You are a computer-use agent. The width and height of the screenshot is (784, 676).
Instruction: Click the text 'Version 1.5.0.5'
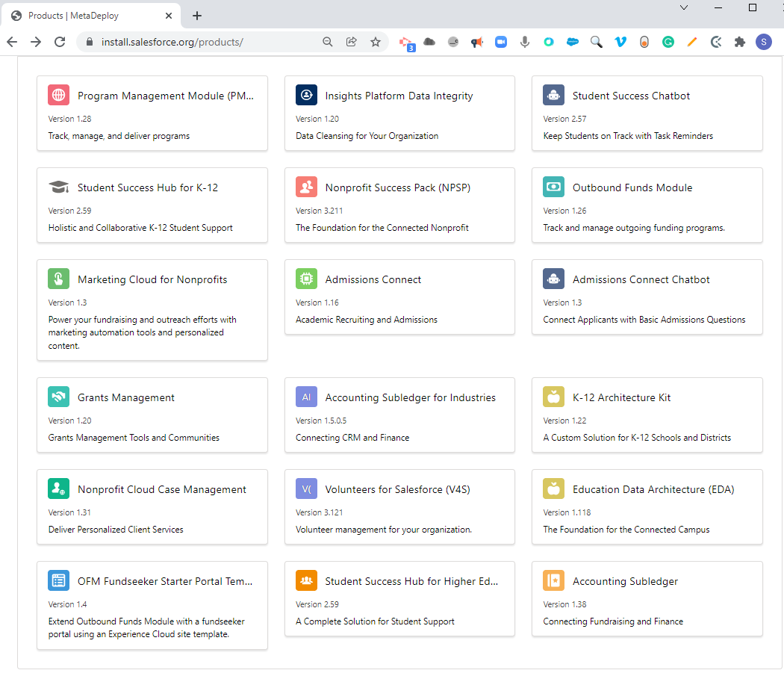[x=320, y=421]
